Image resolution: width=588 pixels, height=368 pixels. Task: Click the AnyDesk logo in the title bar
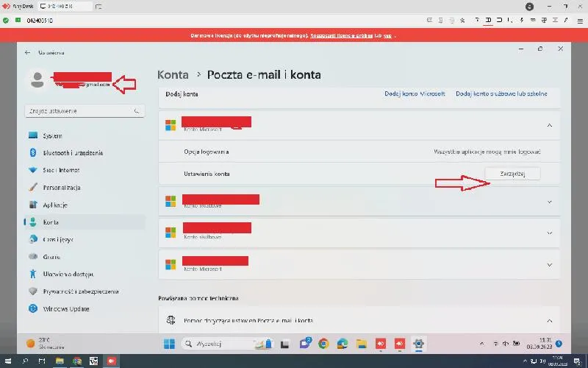pyautogui.click(x=6, y=6)
